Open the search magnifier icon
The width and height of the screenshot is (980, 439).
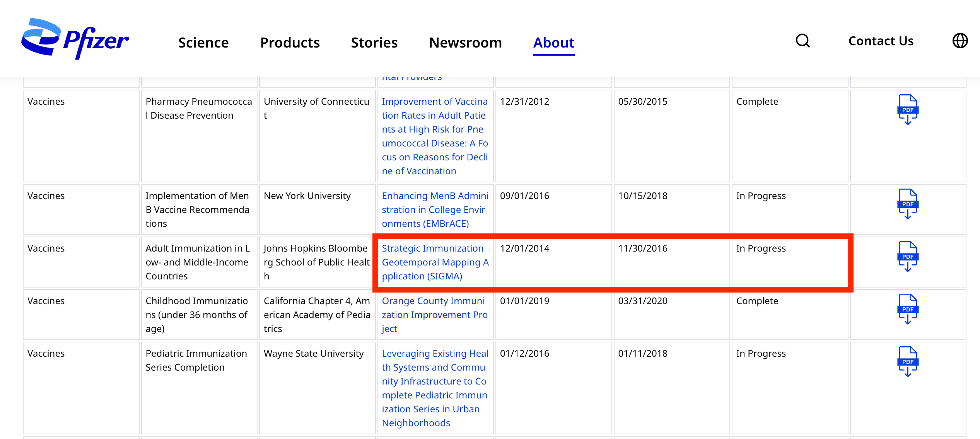tap(802, 41)
